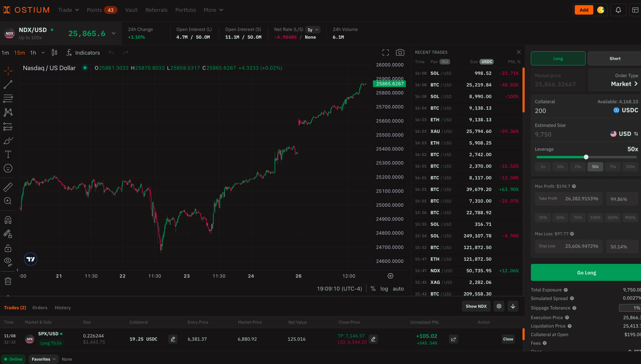Image resolution: width=641 pixels, height=364 pixels.
Task: Click the trash remove drawings icon
Action: tap(8, 281)
